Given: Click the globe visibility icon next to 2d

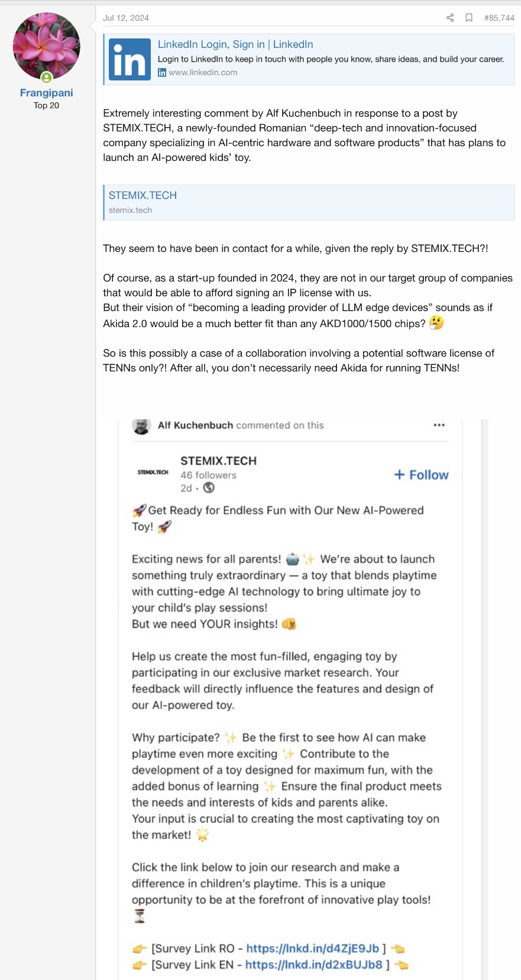Looking at the screenshot, I should [209, 488].
